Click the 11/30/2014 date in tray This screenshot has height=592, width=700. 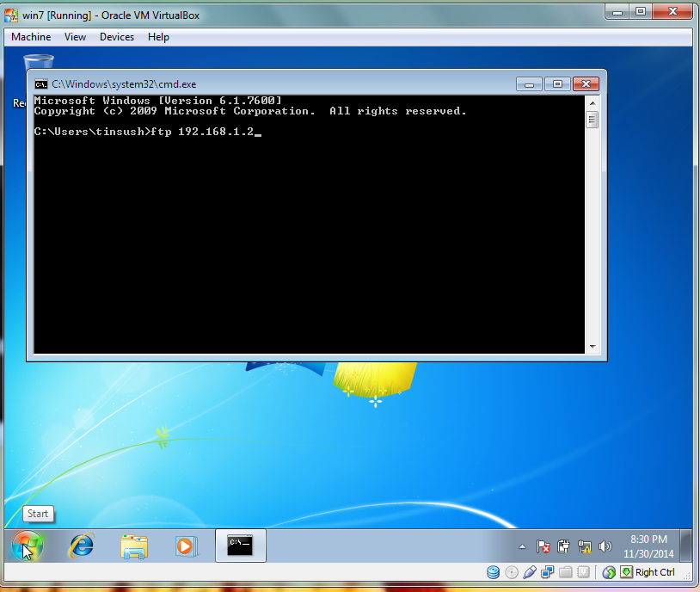pos(648,554)
